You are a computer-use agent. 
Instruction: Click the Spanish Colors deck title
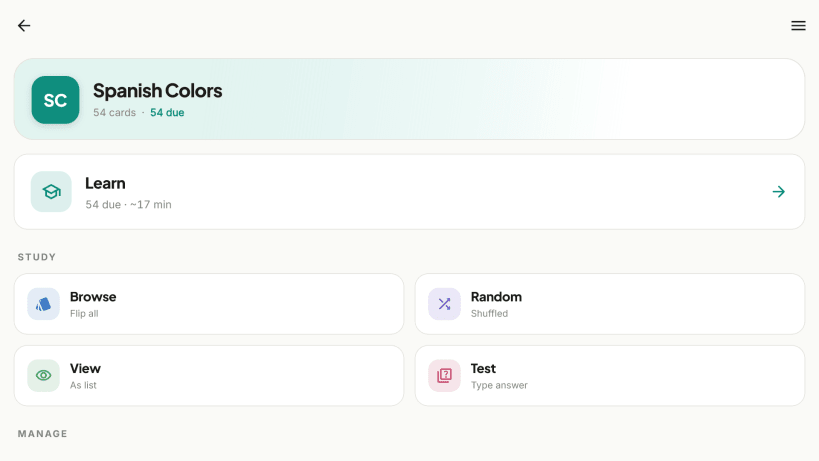click(x=158, y=91)
